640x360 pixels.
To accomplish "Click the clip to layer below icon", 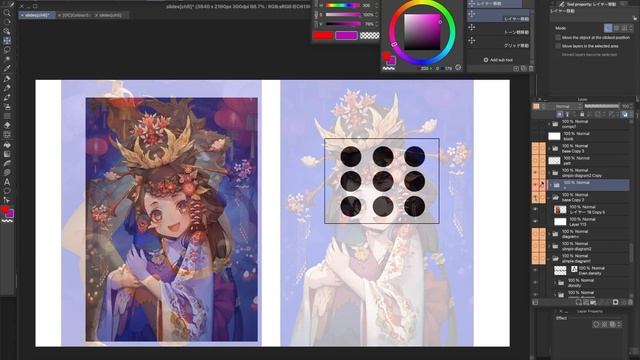I will pos(560,115).
